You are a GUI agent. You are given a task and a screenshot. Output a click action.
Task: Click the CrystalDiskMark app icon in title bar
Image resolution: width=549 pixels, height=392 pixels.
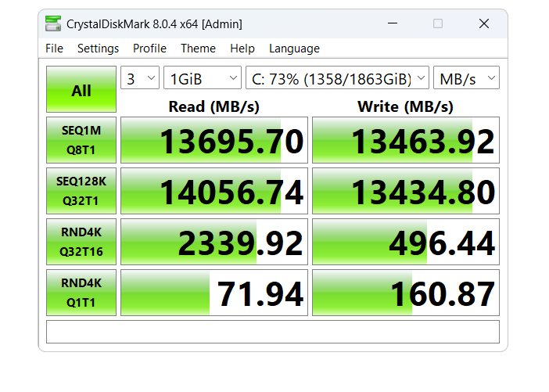tap(53, 23)
